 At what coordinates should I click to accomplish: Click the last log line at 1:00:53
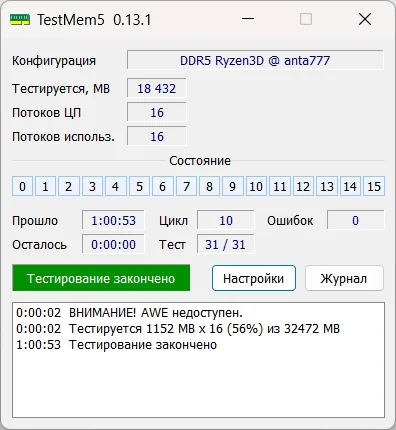tap(116, 345)
